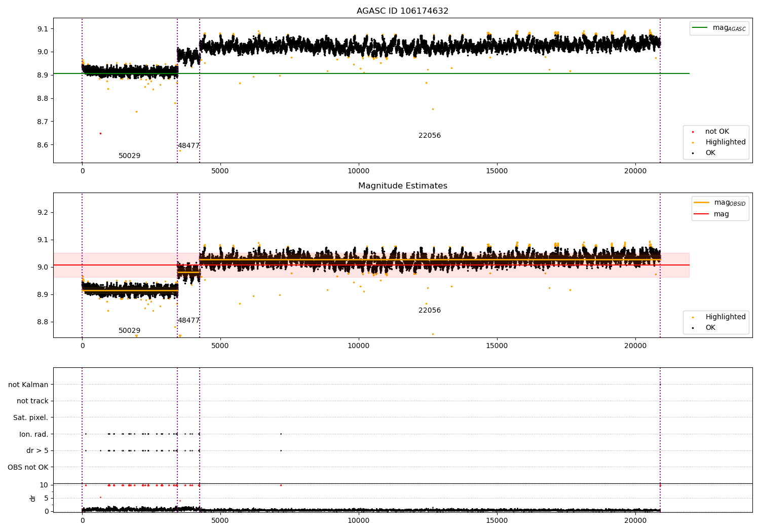Click the 'AGASC ID 106174632' plot title
This screenshot has width=760, height=532.
(x=402, y=11)
